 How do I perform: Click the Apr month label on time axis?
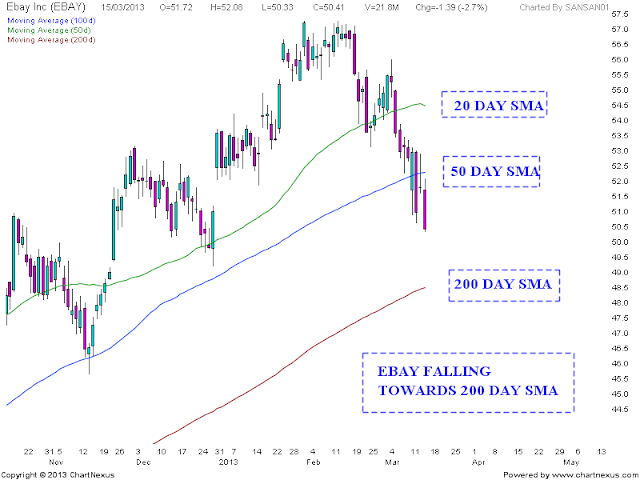point(478,462)
